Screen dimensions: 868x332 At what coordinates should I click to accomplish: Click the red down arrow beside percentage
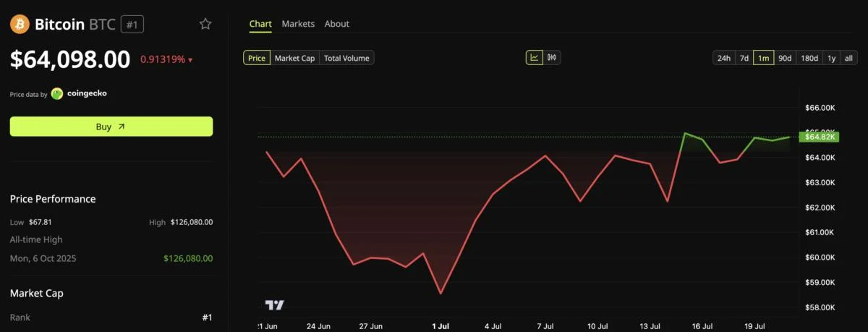190,60
